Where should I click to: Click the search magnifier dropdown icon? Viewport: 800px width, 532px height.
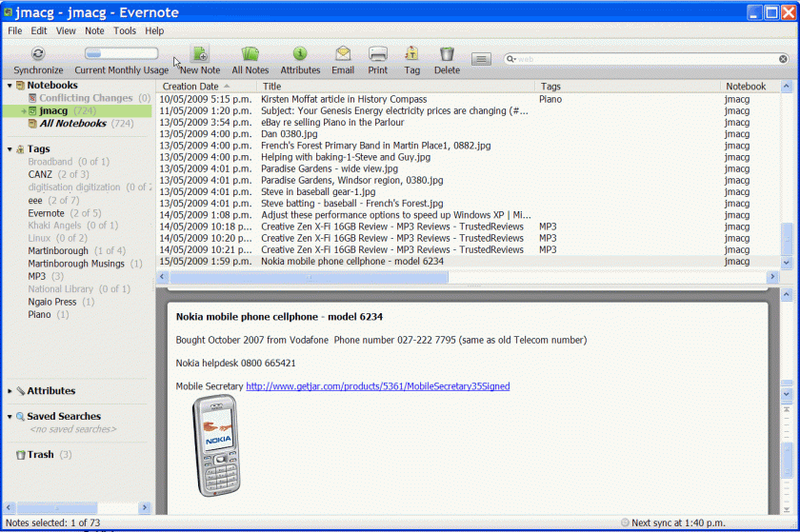tap(510, 59)
